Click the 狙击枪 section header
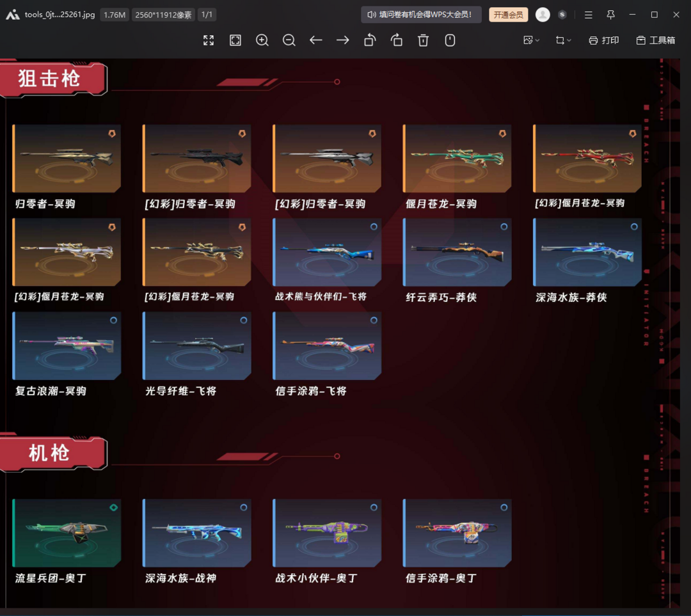Viewport: 691px width, 616px height. [x=52, y=79]
